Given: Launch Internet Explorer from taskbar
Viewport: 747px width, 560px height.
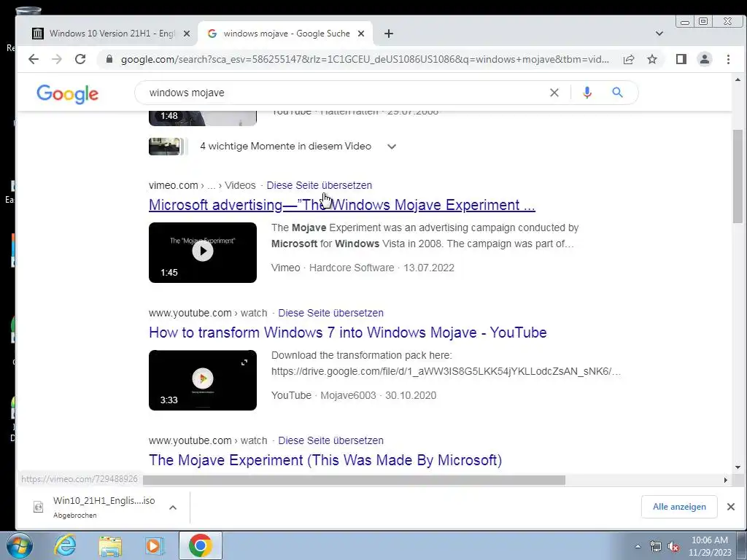Looking at the screenshot, I should (65, 545).
